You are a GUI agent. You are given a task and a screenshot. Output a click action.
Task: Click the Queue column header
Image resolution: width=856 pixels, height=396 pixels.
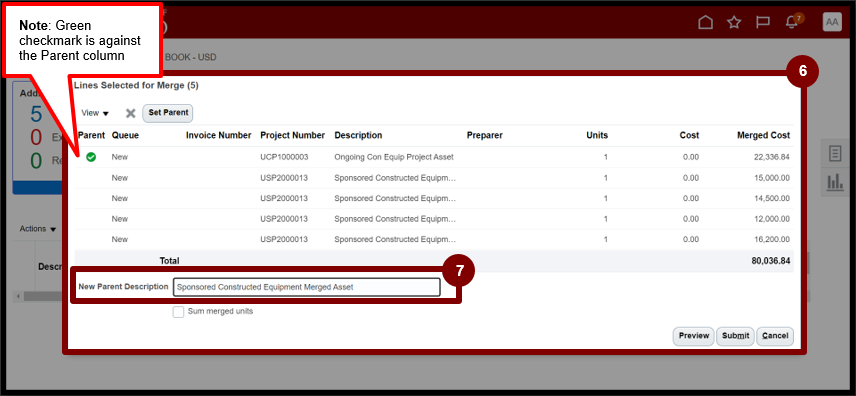point(125,135)
